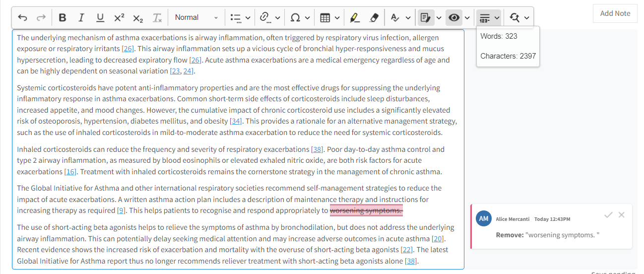The width and height of the screenshot is (644, 274).
Task: Select the eraser remove-highlight tool
Action: [x=374, y=18]
